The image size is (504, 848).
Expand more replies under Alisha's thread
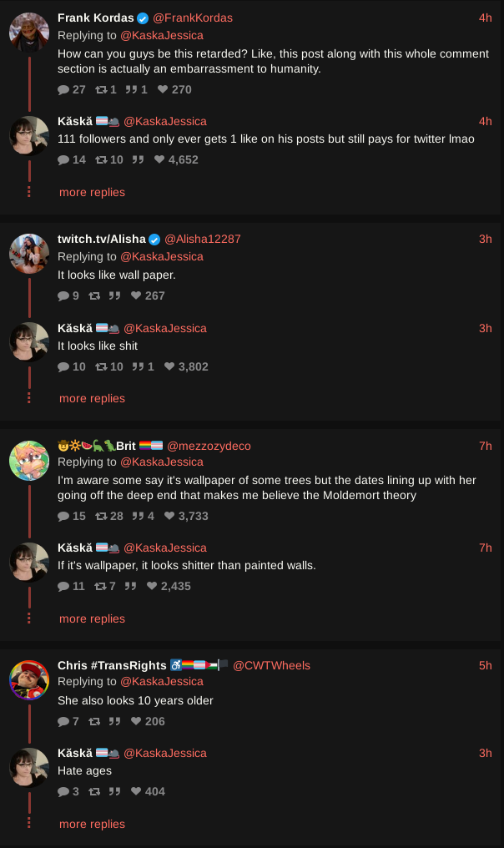(92, 399)
